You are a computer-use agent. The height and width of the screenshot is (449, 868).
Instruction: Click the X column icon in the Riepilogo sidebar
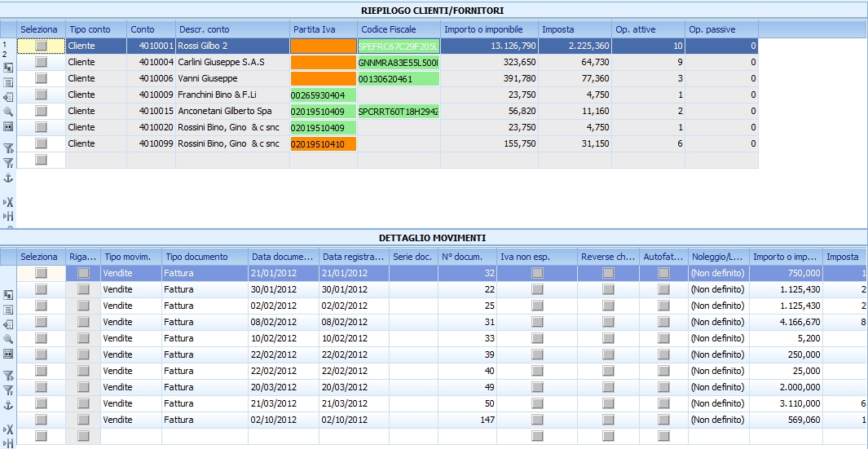coord(8,201)
